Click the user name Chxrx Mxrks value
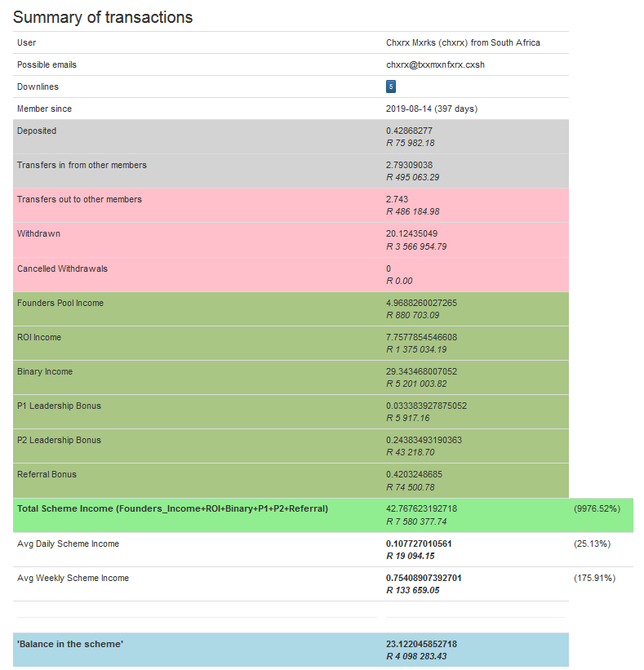 click(x=463, y=42)
